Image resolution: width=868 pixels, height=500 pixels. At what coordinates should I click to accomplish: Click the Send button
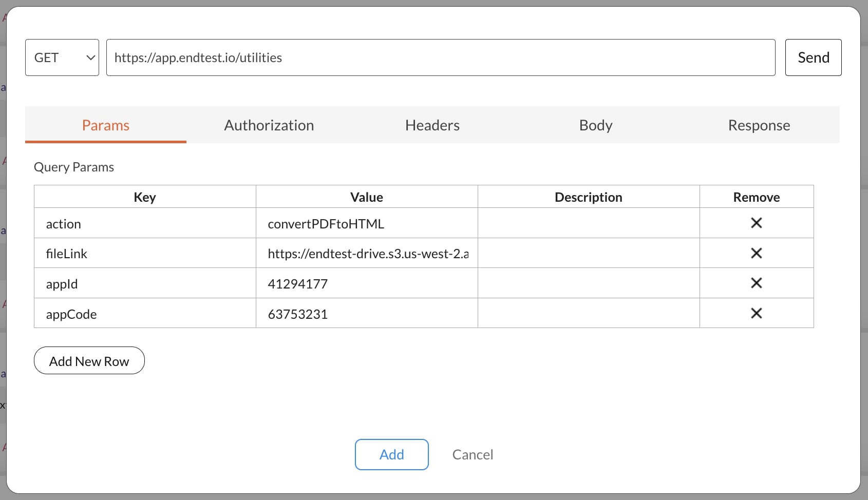pyautogui.click(x=813, y=57)
